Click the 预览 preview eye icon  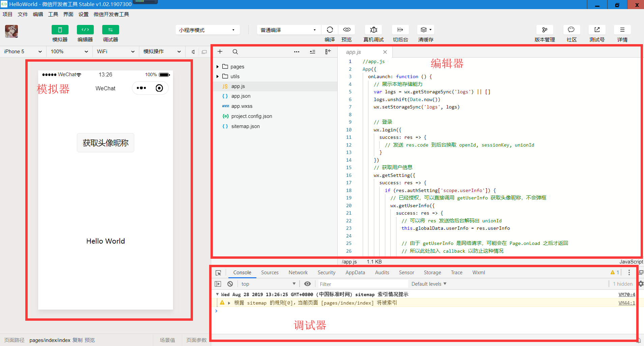(x=347, y=30)
